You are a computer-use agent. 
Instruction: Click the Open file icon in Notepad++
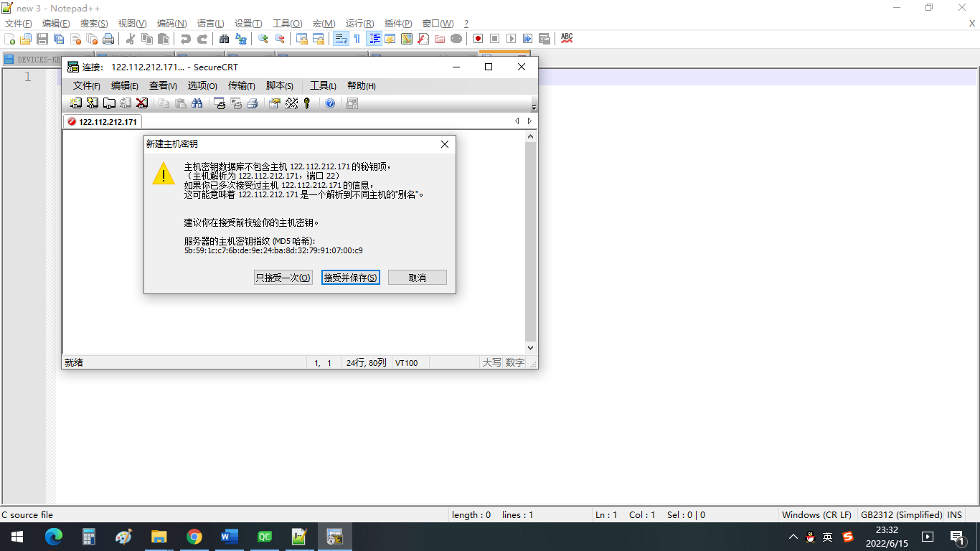click(26, 39)
